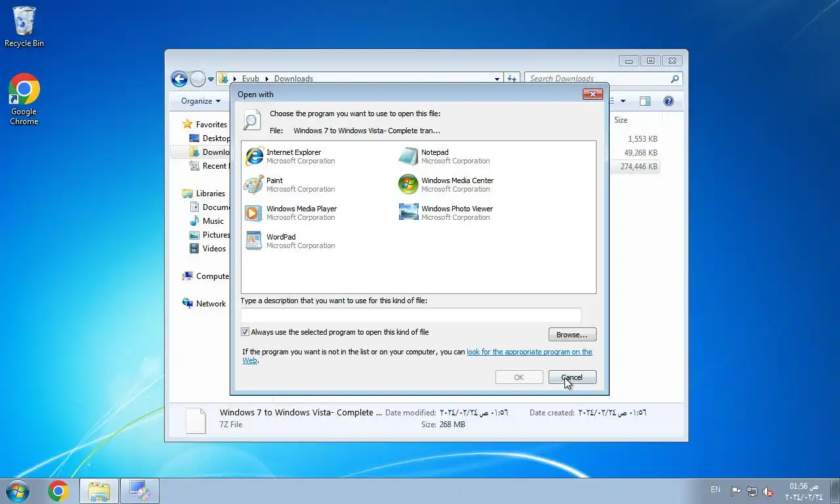Click the network tray icon
The width and height of the screenshot is (840, 504).
[752, 492]
